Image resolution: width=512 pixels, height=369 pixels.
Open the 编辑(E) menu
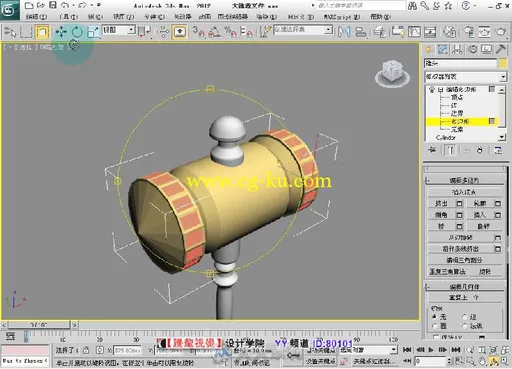(x=36, y=16)
